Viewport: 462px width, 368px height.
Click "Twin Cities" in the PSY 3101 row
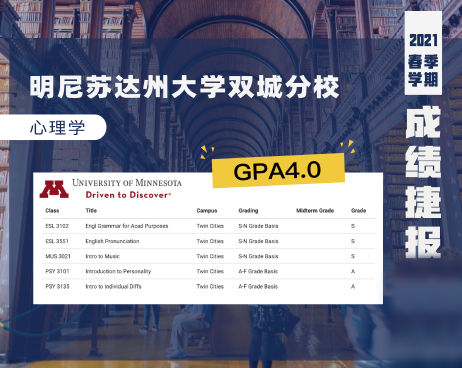pos(210,271)
